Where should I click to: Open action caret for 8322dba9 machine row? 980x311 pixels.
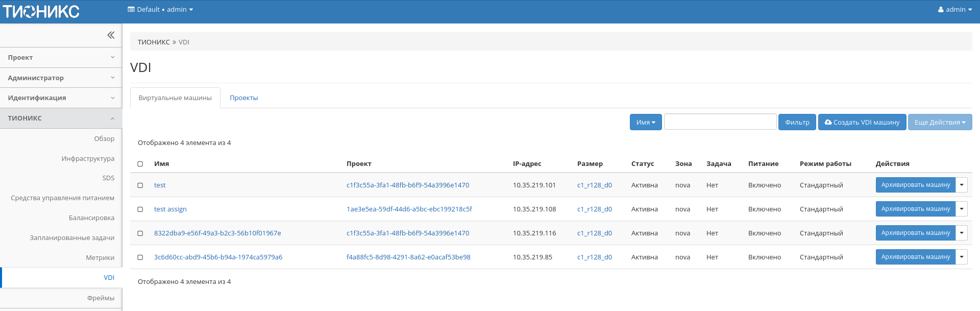point(962,233)
